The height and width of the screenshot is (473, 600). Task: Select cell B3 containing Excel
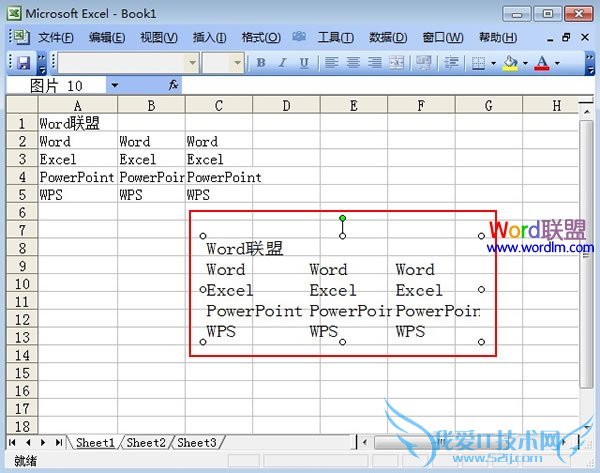click(x=151, y=159)
